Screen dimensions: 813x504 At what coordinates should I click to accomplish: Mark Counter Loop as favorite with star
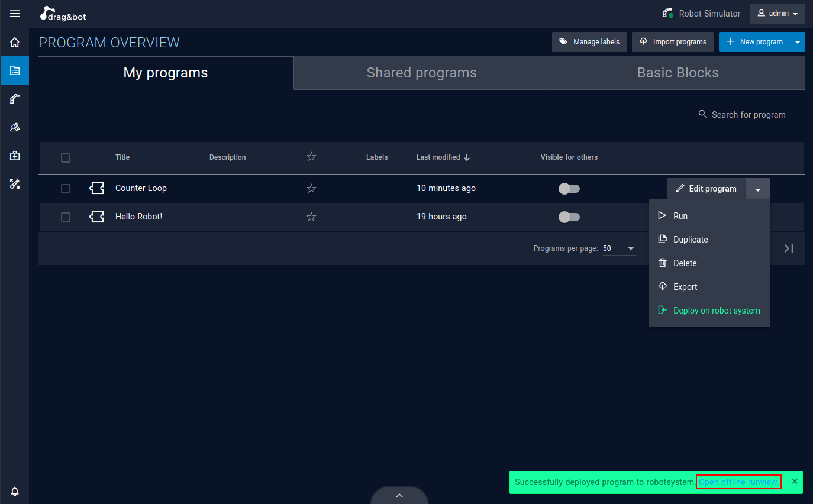[x=311, y=189]
